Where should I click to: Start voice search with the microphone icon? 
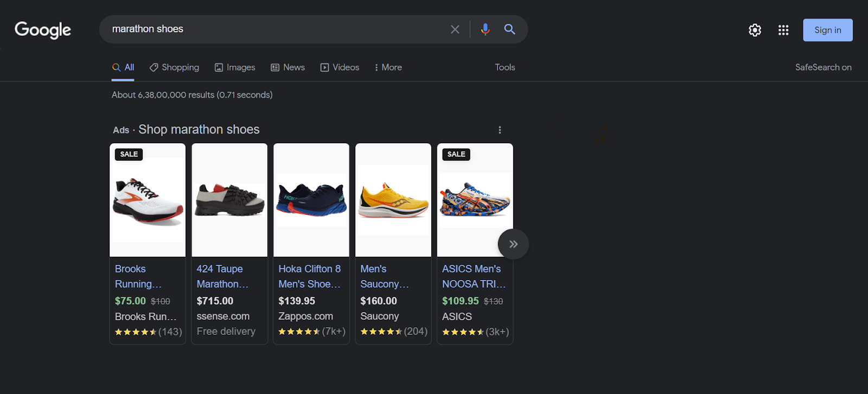point(485,29)
